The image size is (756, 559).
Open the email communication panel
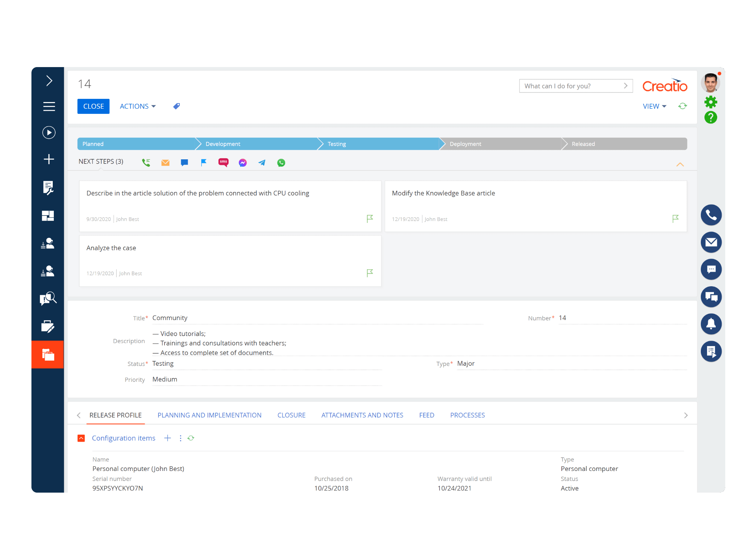[711, 242]
